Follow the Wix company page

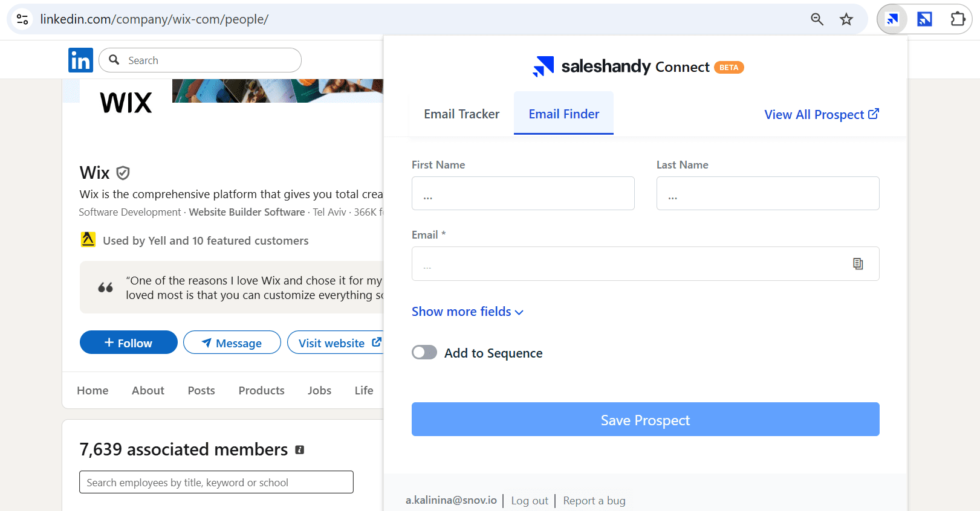tap(128, 343)
